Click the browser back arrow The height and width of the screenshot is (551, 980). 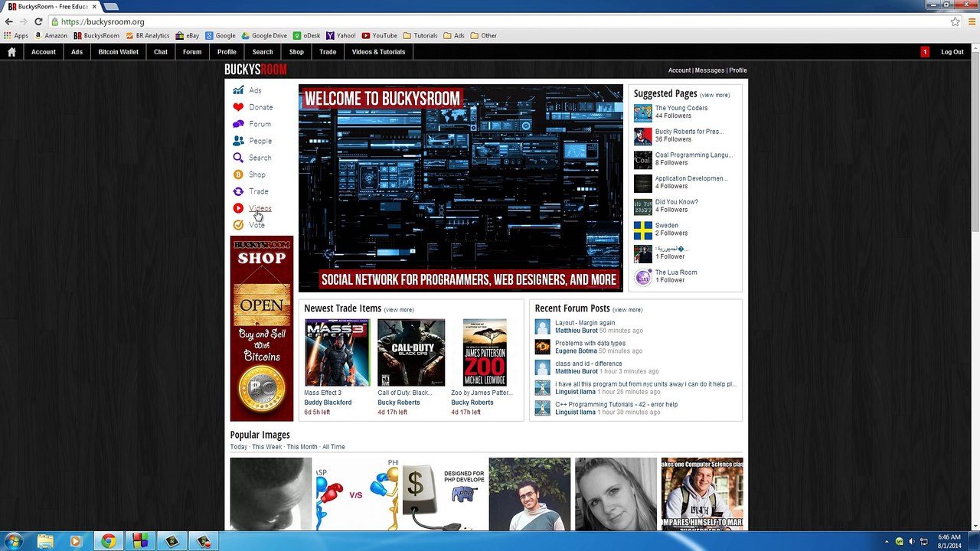click(9, 21)
